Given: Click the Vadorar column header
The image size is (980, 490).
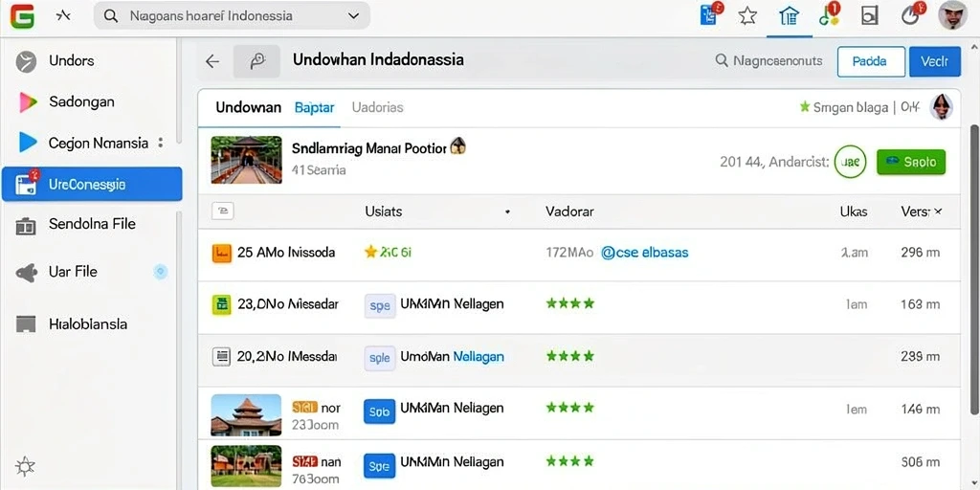Looking at the screenshot, I should [569, 212].
